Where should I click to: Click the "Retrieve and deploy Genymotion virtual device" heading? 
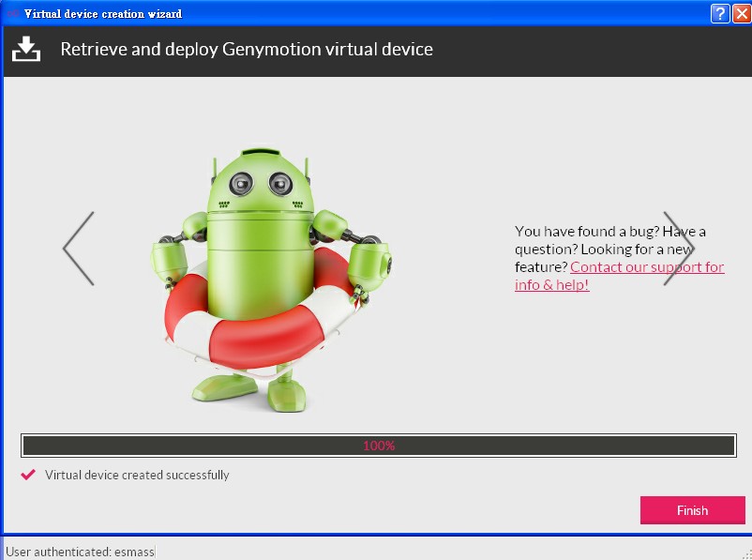(x=247, y=50)
